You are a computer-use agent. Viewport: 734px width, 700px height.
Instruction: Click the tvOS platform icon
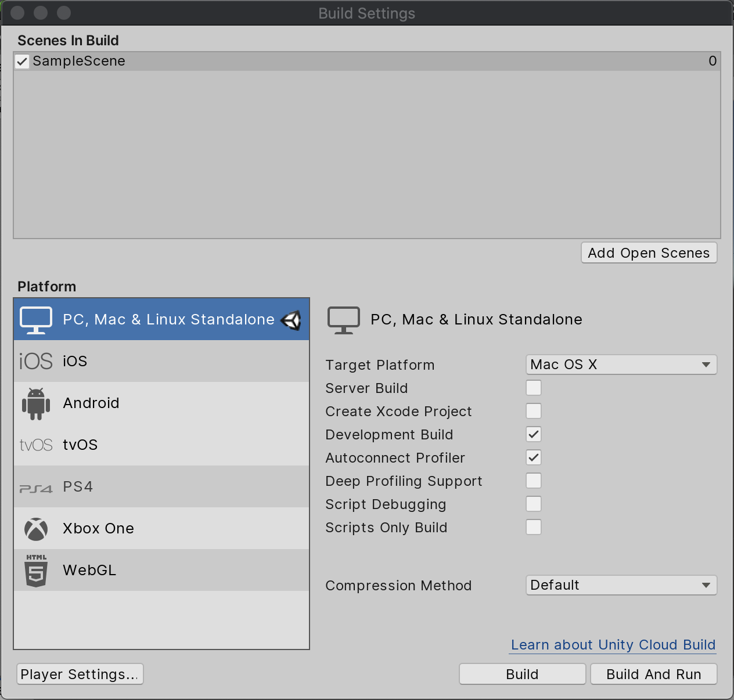coord(36,445)
